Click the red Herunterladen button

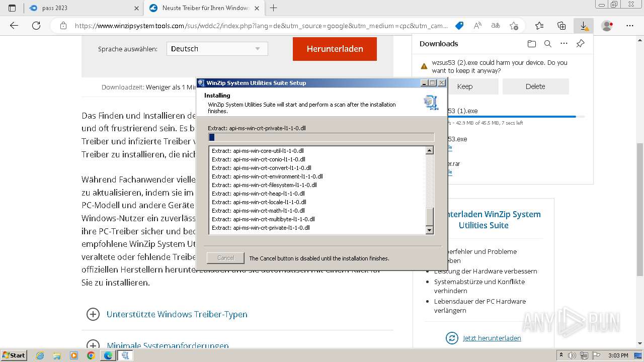[335, 49]
